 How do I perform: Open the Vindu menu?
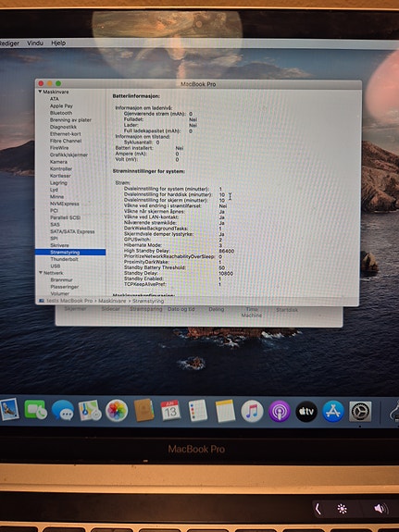click(x=35, y=43)
